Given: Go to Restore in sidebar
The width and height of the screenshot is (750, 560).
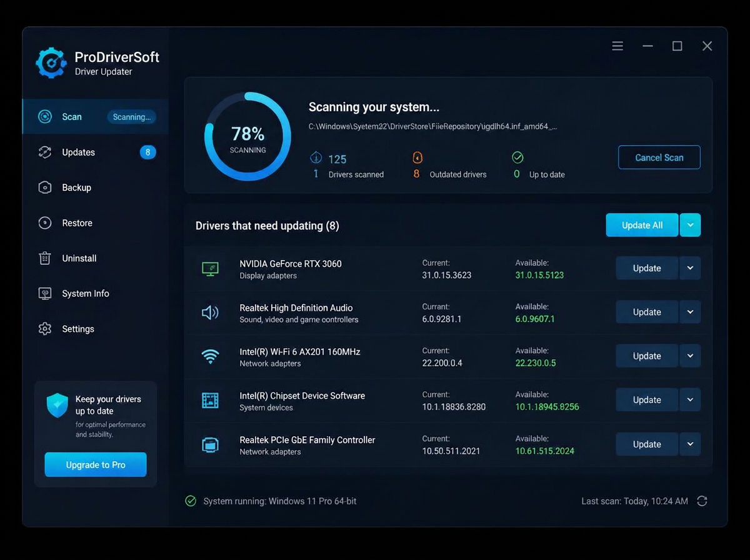Looking at the screenshot, I should pyautogui.click(x=96, y=223).
